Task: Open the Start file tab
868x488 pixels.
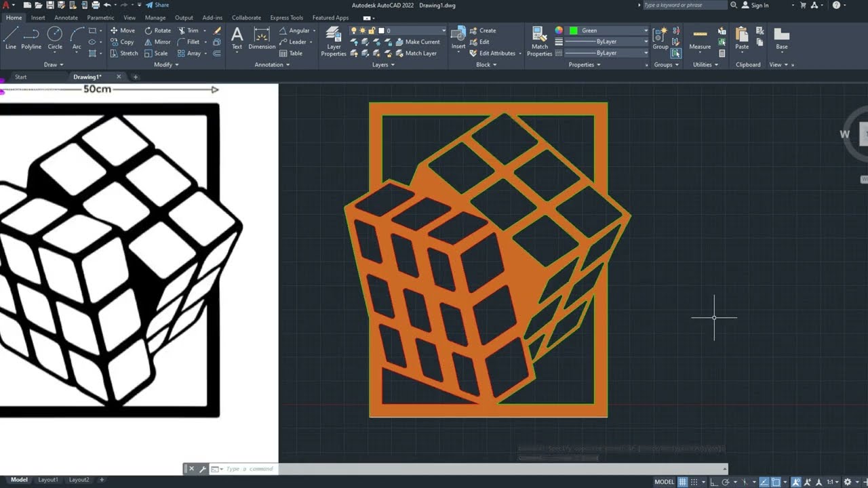Action: click(x=21, y=77)
